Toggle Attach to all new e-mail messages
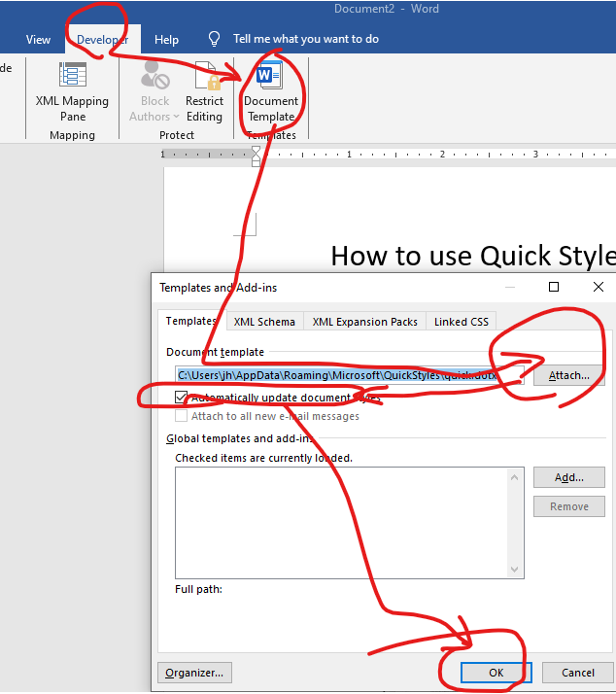The width and height of the screenshot is (616, 694). tap(181, 416)
